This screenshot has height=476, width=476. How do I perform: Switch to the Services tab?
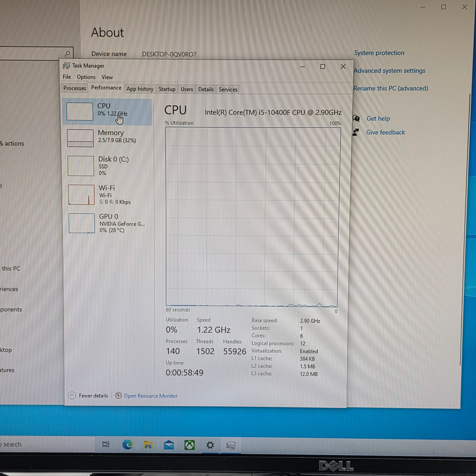[x=228, y=90]
